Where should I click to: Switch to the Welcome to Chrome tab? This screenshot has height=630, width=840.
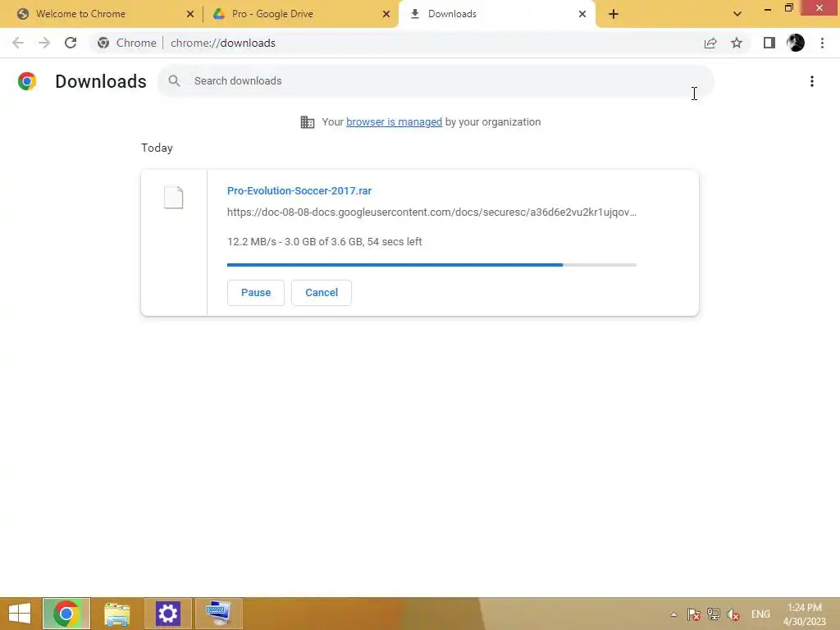click(101, 14)
